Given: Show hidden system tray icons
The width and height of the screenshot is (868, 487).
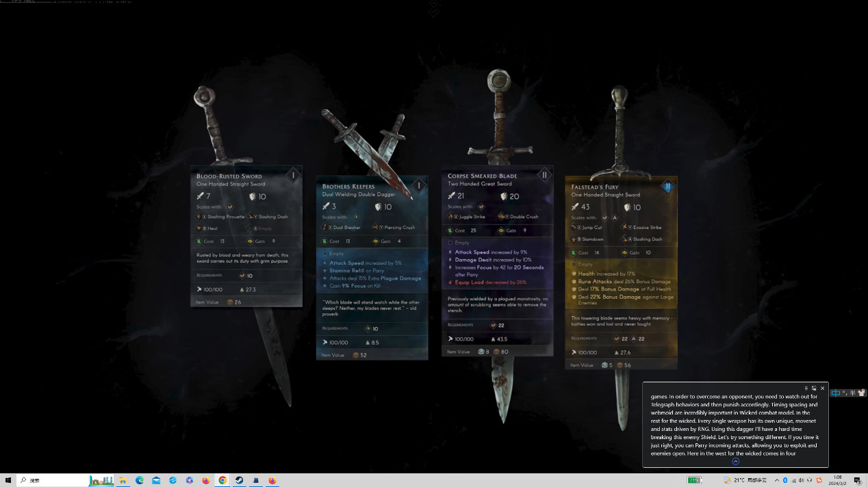Looking at the screenshot, I should (776, 480).
